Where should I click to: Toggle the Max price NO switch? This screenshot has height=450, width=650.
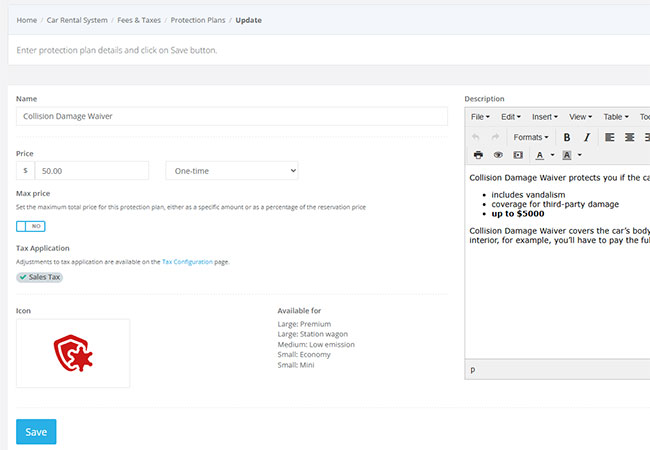[x=31, y=226]
